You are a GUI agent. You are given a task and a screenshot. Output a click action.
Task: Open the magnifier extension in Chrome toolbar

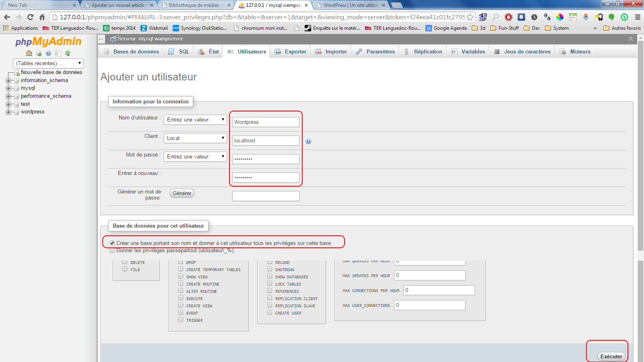[x=495, y=17]
